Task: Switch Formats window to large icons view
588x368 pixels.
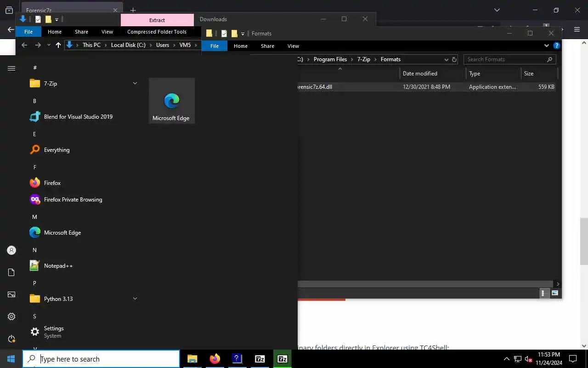Action: (554, 293)
